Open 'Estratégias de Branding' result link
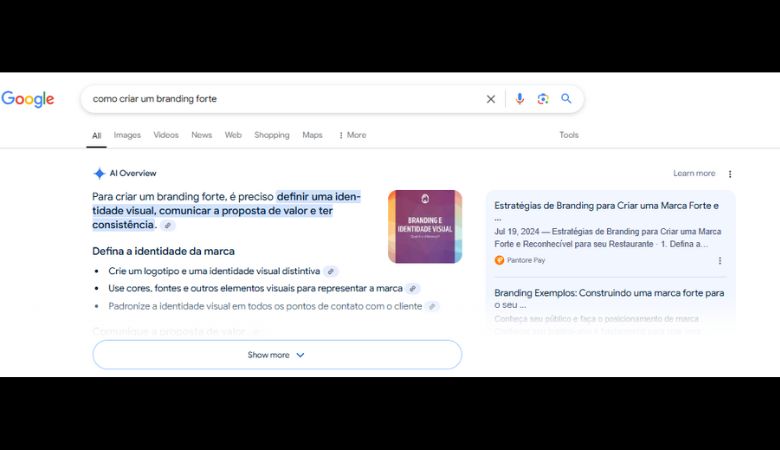The image size is (780, 450). point(606,206)
